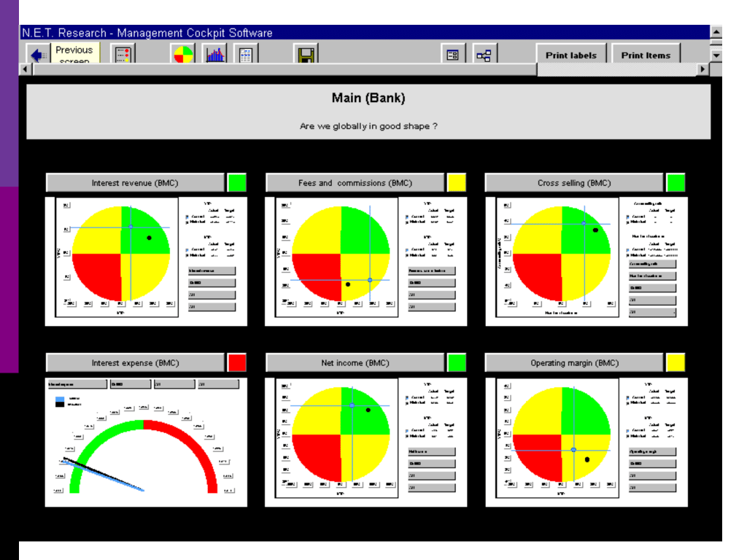
Task: Open the Interest revenue (BMC) panel header
Action: click(135, 183)
